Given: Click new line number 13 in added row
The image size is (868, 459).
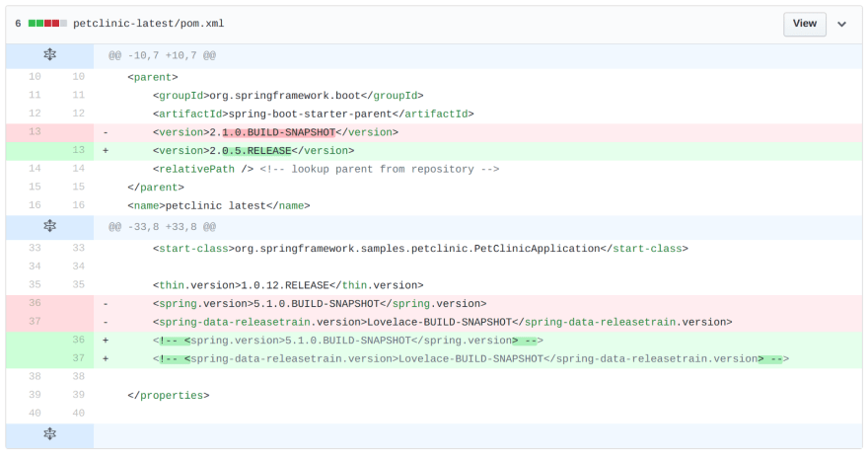Looking at the screenshot, I should pos(79,150).
